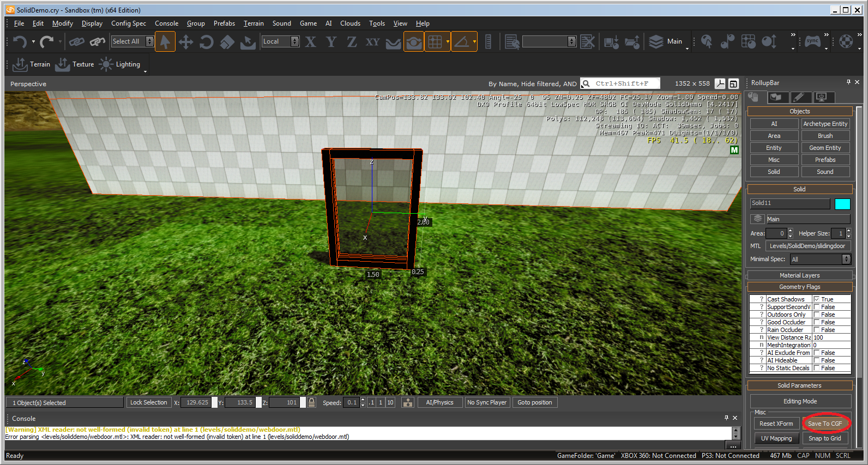868x465 pixels.
Task: Constrain to the Z axis
Action: 352,41
